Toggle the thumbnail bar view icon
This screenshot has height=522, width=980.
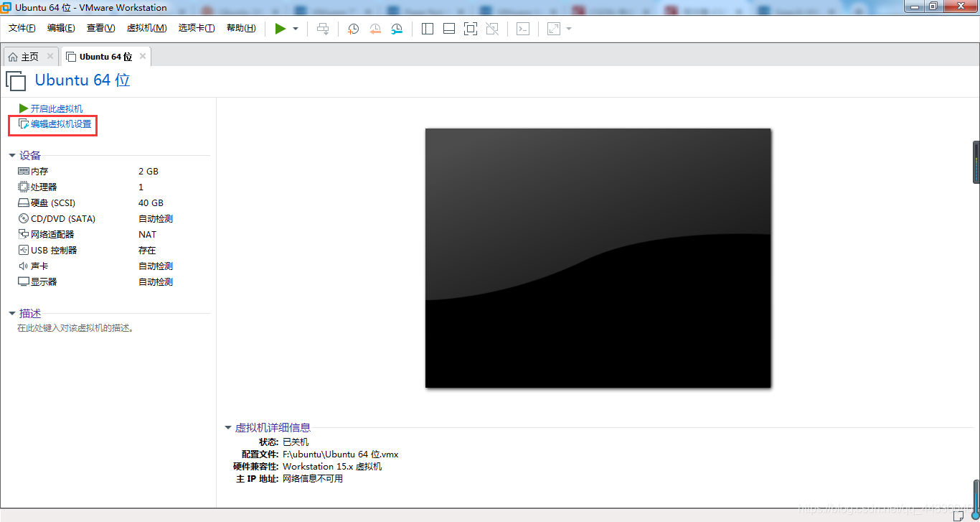tap(449, 29)
